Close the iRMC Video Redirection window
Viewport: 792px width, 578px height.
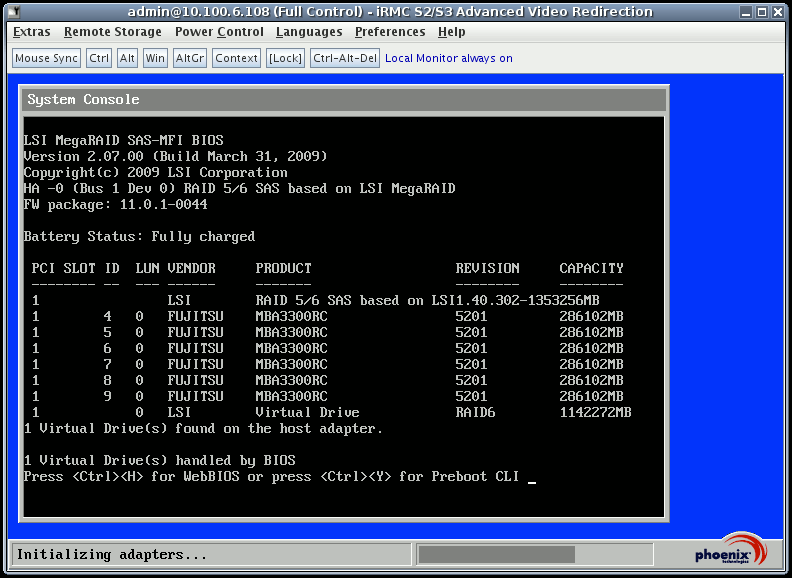pyautogui.click(x=777, y=11)
